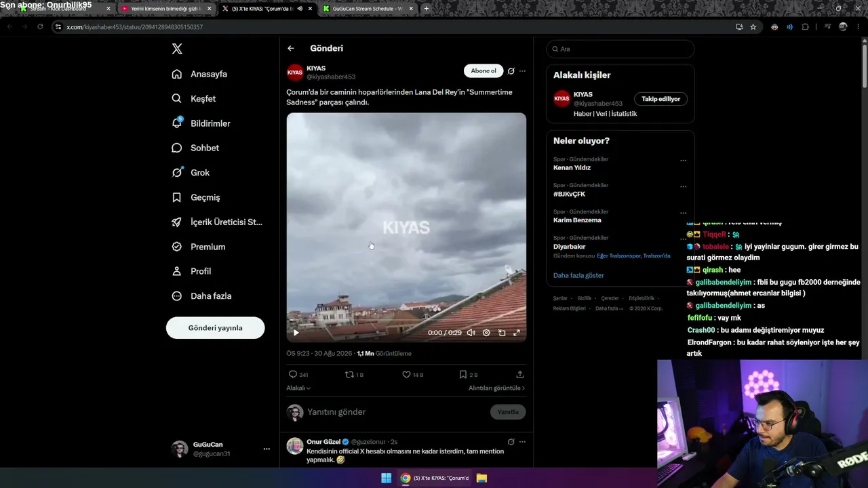Go back with the Gönderi arrow
This screenshot has width=868, height=488.
(x=291, y=48)
